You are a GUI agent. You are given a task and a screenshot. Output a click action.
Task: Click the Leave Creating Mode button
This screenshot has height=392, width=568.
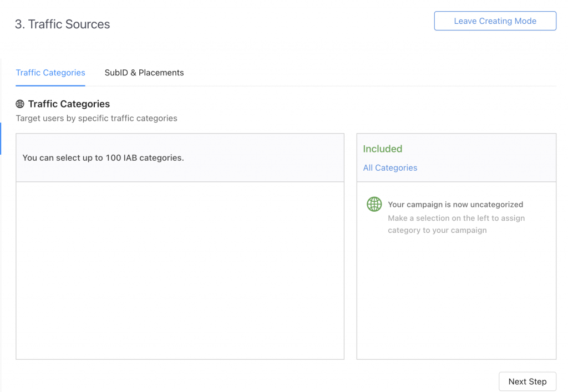tap(495, 21)
